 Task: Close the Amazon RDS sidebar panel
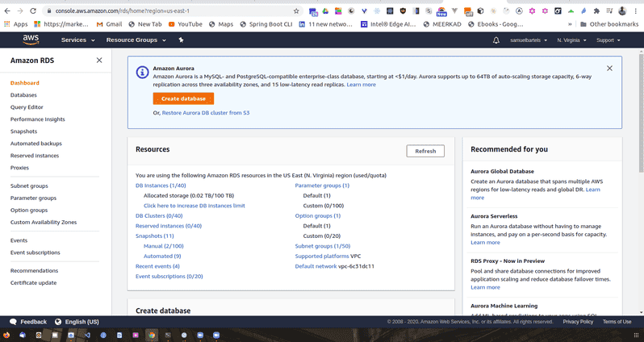pyautogui.click(x=99, y=60)
